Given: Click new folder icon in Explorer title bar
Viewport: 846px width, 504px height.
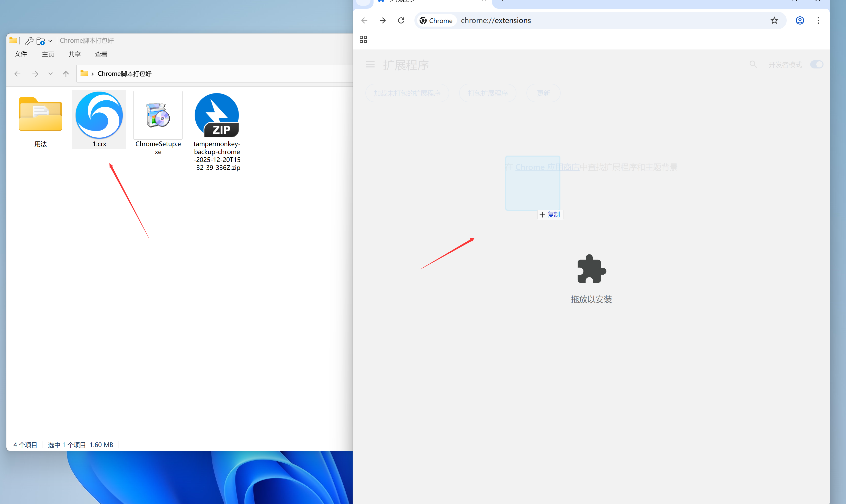Looking at the screenshot, I should coord(40,41).
